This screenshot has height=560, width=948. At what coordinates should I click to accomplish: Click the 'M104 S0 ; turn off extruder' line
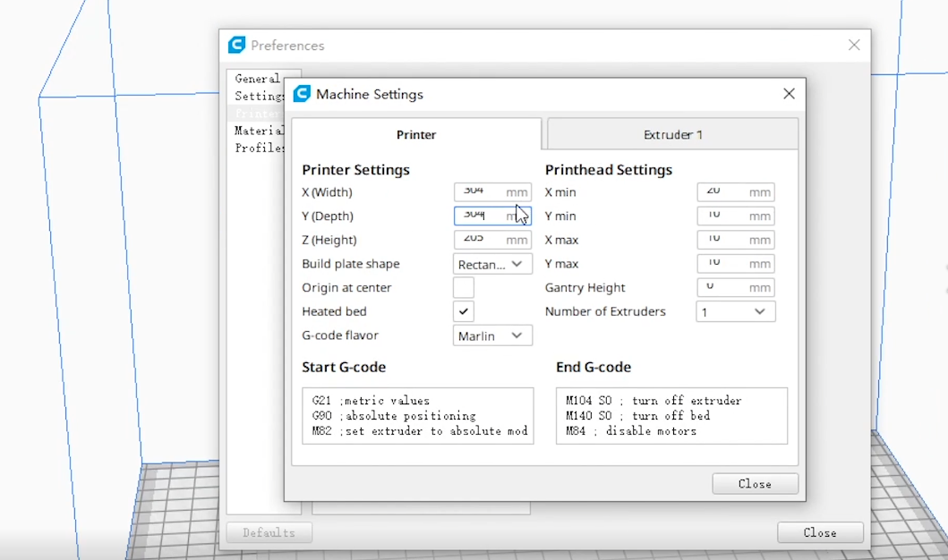tap(653, 401)
